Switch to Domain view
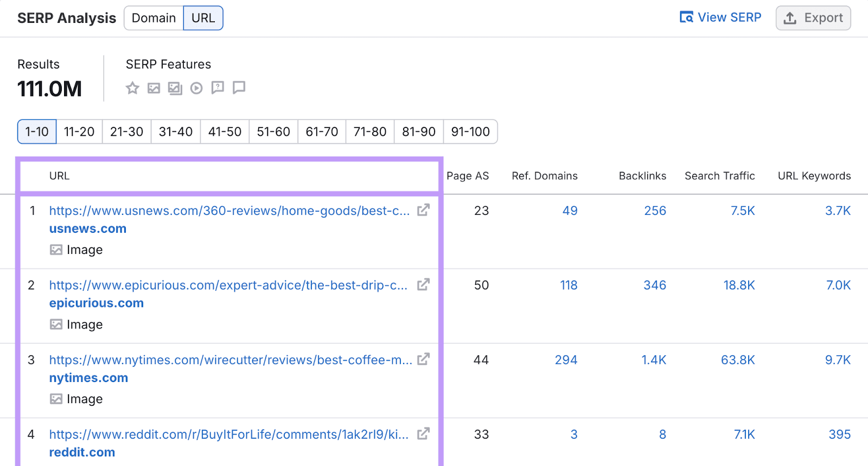Screen dimensions: 868x466 [x=154, y=18]
